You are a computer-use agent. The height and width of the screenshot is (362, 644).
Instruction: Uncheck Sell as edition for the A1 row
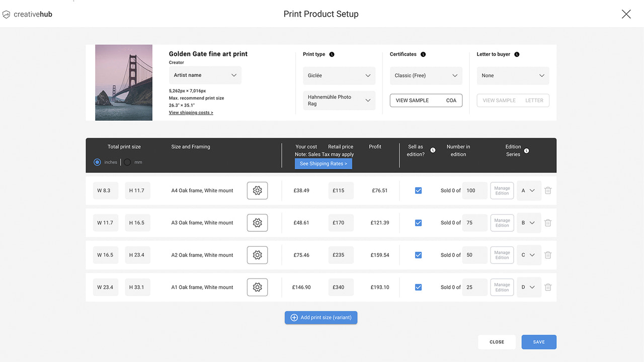418,287
